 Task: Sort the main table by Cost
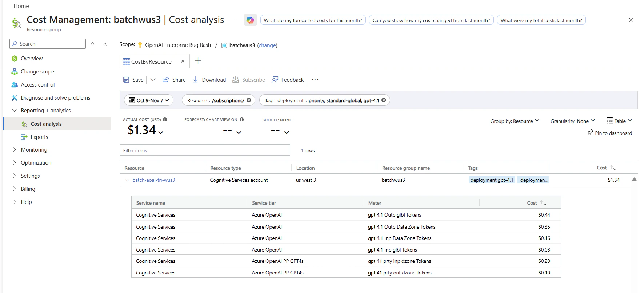click(606, 168)
